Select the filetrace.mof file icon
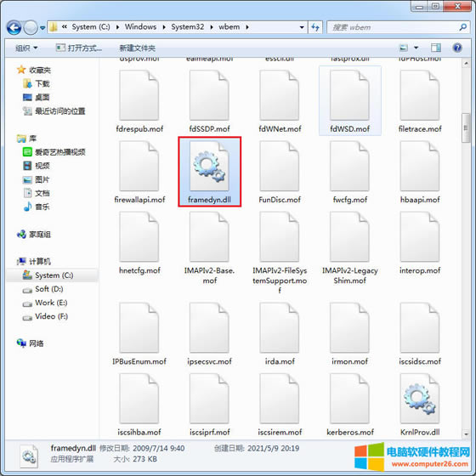Viewport: 476px width, 476px height. pyautogui.click(x=420, y=95)
